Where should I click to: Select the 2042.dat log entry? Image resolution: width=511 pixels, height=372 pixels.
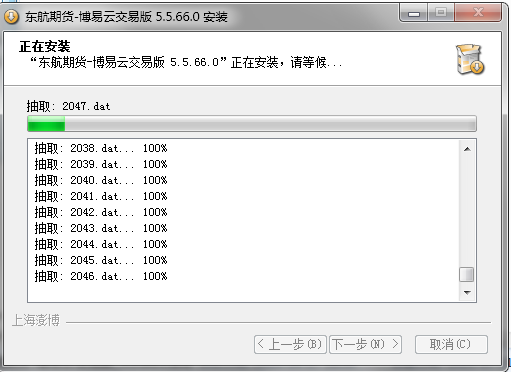coord(101,212)
